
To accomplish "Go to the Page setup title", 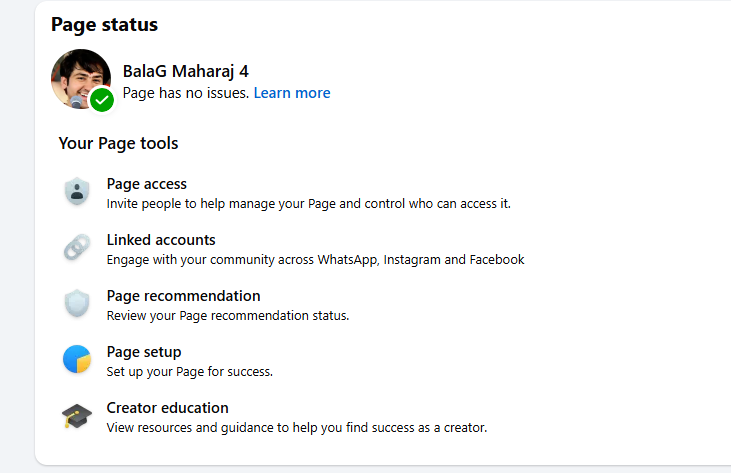I will pyautogui.click(x=144, y=352).
